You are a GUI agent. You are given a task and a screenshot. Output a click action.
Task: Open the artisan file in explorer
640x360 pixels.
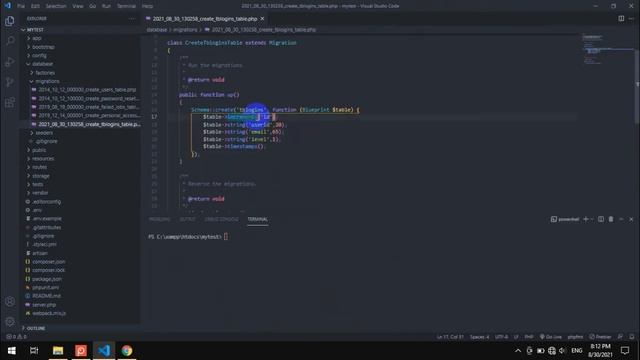[80, 253]
